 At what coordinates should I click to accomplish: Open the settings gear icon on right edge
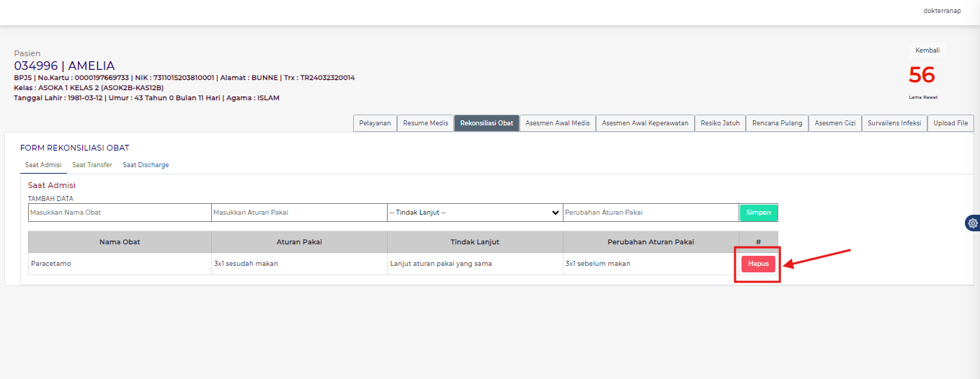click(x=972, y=223)
